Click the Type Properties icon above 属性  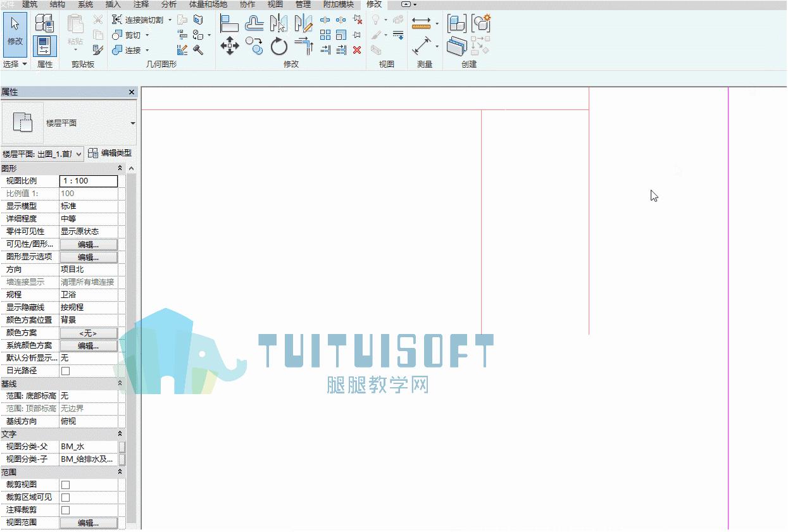(44, 23)
